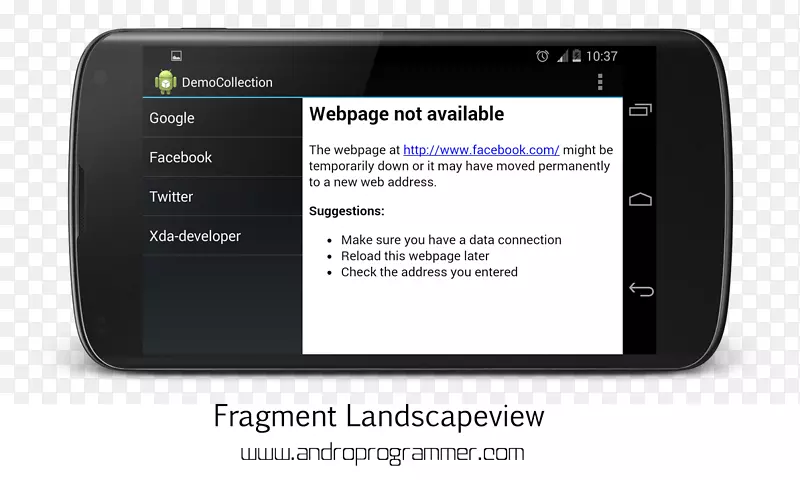Viewport: 800px width, 480px height.
Task: Tap the signal strength status icon
Action: click(x=562, y=56)
